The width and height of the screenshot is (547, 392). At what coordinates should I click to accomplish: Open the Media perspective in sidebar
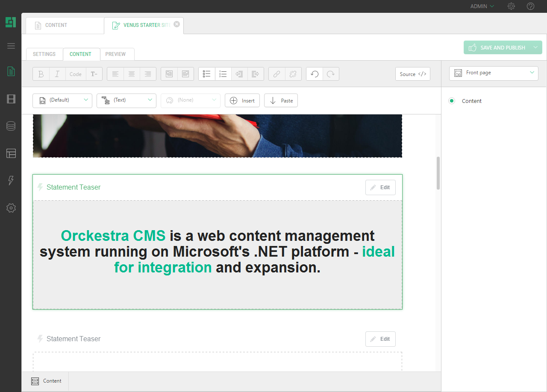tap(11, 99)
